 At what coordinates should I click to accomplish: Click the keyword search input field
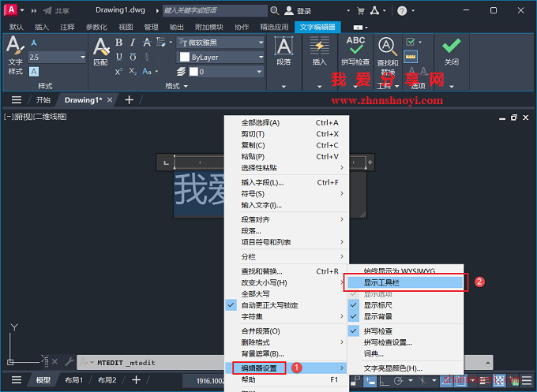(213, 12)
